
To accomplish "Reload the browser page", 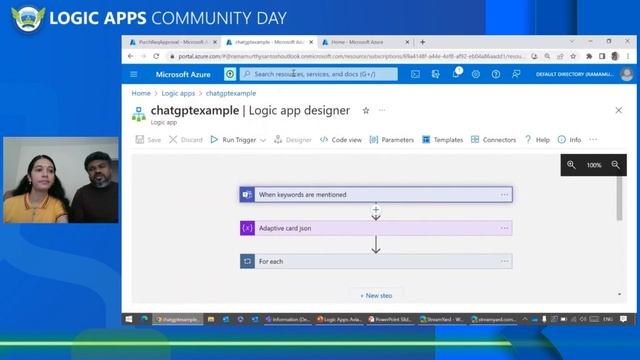I will [x=156, y=56].
